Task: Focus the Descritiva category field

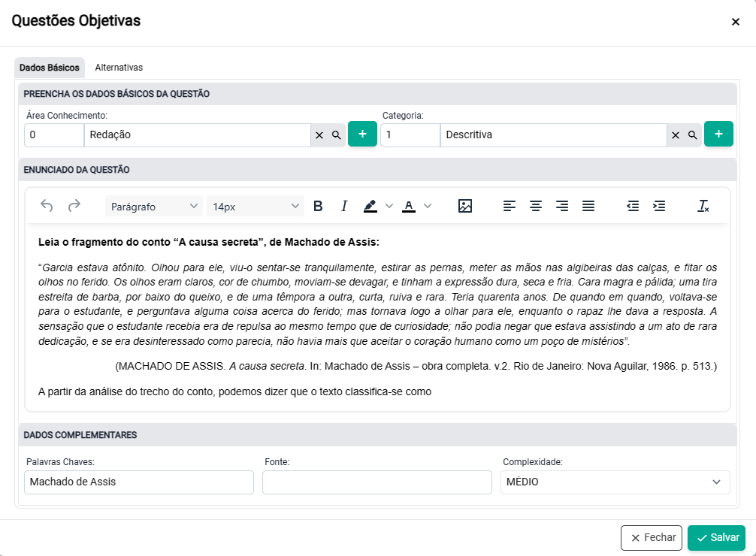Action: pyautogui.click(x=554, y=135)
